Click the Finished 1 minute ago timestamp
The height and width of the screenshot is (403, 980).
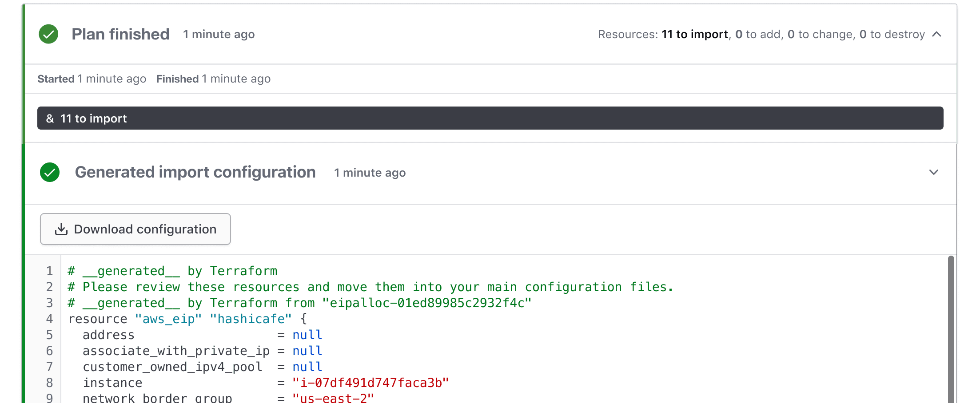[x=213, y=79]
